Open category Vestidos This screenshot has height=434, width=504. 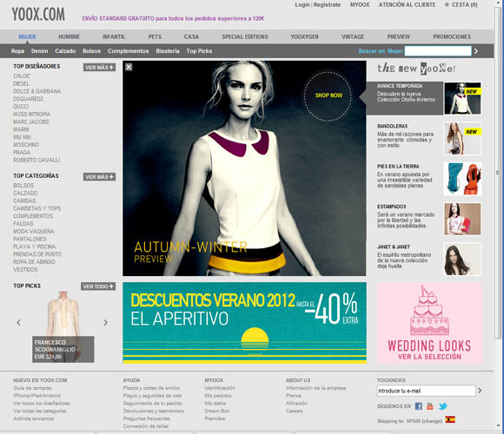point(25,270)
